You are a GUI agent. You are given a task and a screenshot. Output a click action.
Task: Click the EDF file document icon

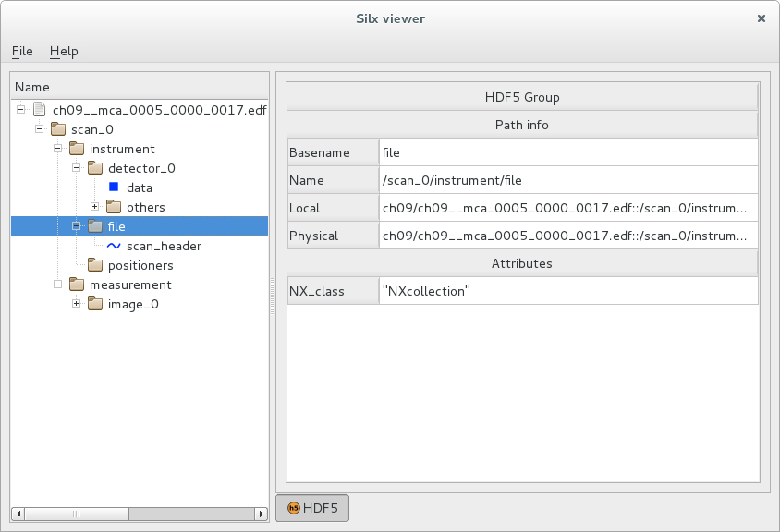[40, 110]
